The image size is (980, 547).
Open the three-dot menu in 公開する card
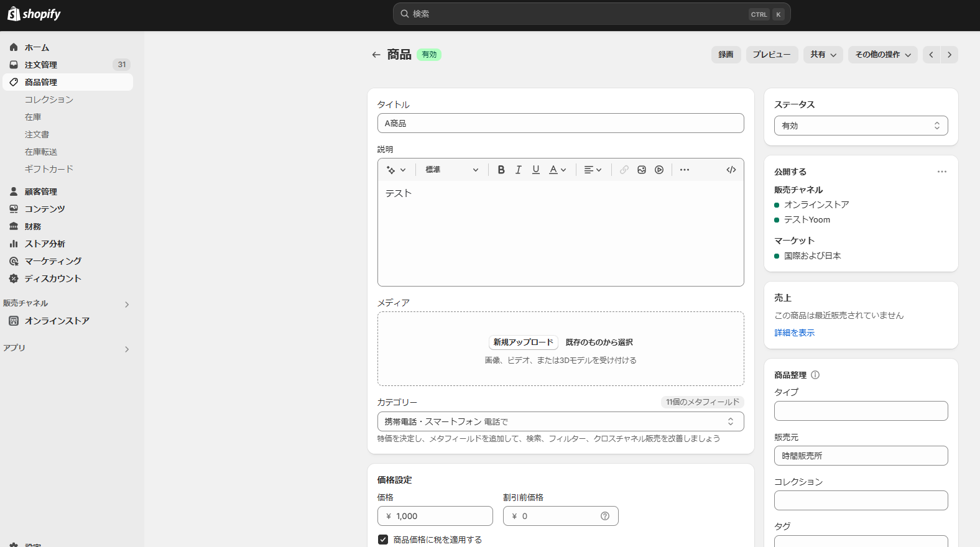pos(941,172)
